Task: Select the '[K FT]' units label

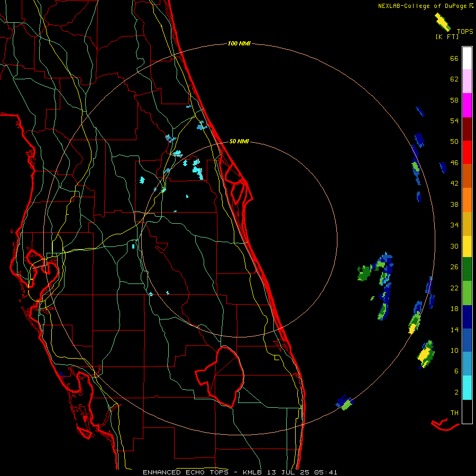Action: 447,37
